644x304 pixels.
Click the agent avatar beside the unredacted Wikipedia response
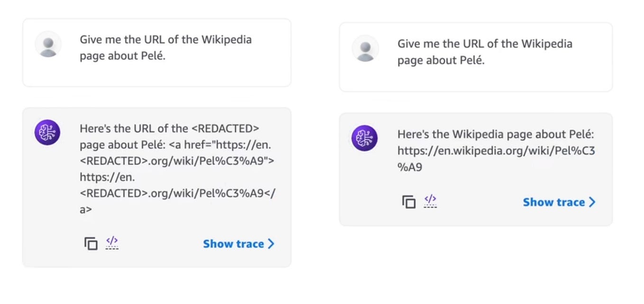(364, 138)
